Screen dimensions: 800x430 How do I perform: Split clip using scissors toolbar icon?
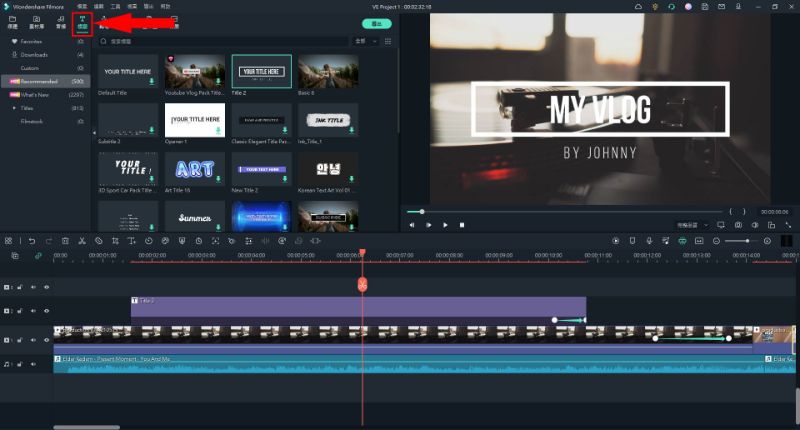pos(82,241)
